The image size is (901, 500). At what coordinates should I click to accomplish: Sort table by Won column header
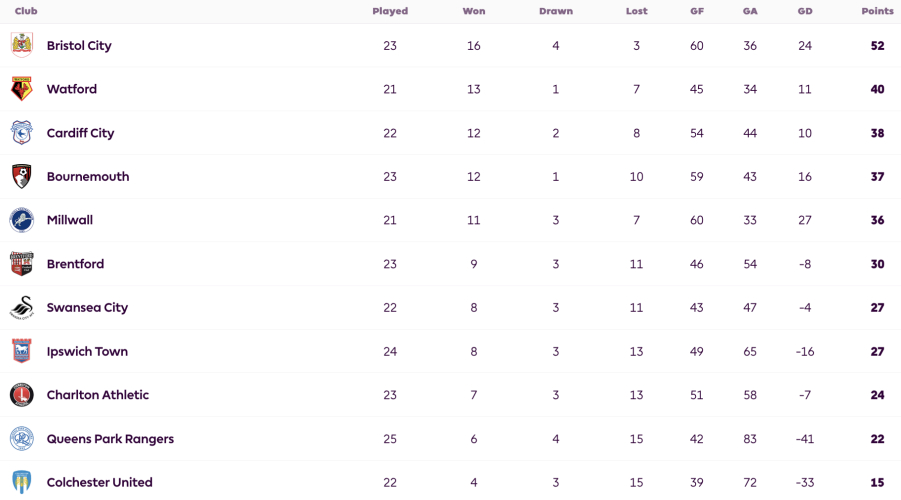[x=473, y=11]
